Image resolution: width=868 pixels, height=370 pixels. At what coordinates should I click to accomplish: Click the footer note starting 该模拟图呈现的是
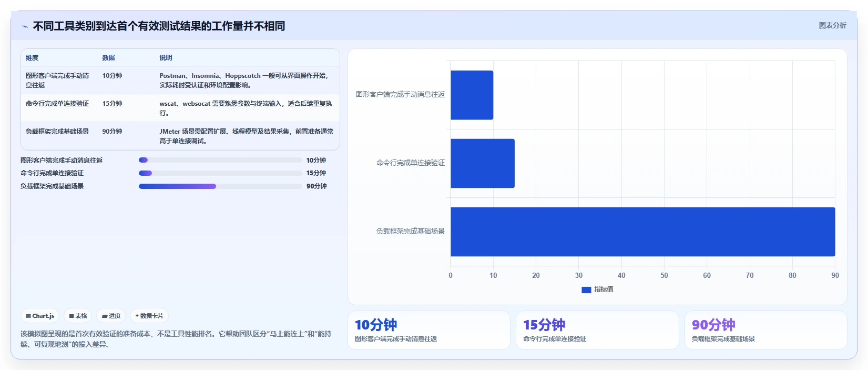tap(176, 339)
